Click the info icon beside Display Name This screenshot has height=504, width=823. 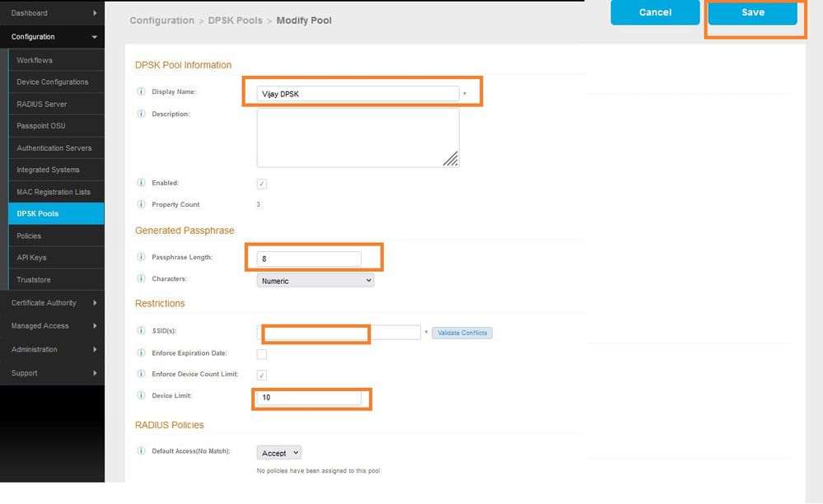tap(141, 91)
